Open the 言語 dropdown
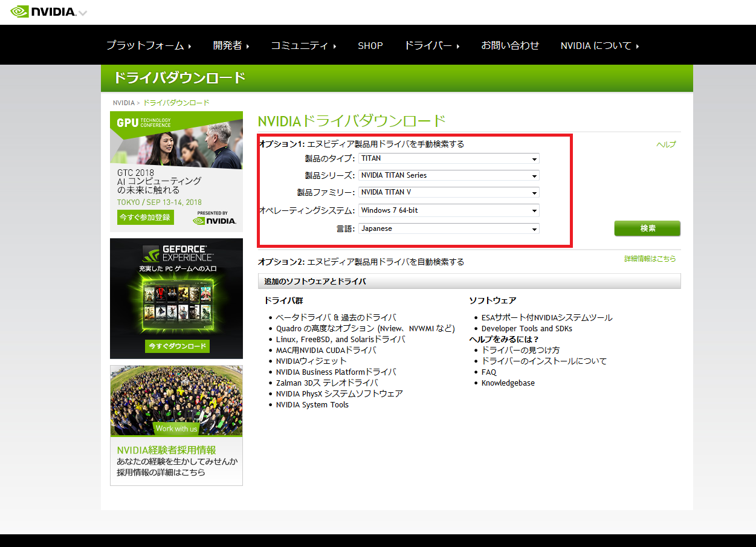Screen dimensions: 756x547 (448, 228)
